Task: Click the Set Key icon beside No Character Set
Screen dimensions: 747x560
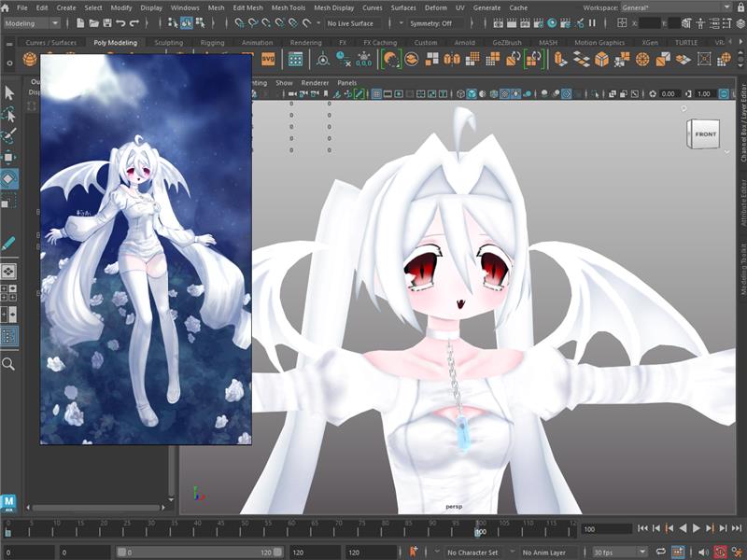Action: click(x=413, y=552)
